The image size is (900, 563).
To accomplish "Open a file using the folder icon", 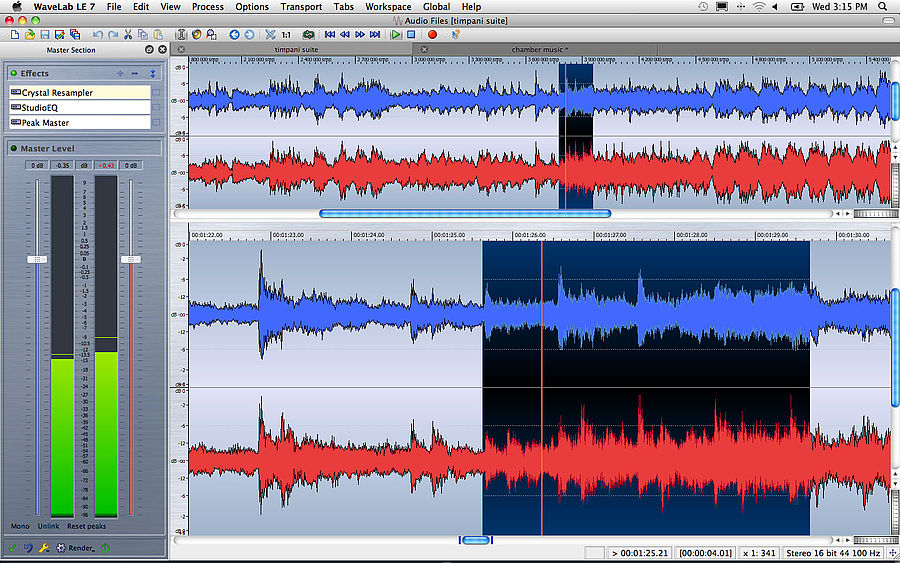I will [x=30, y=34].
